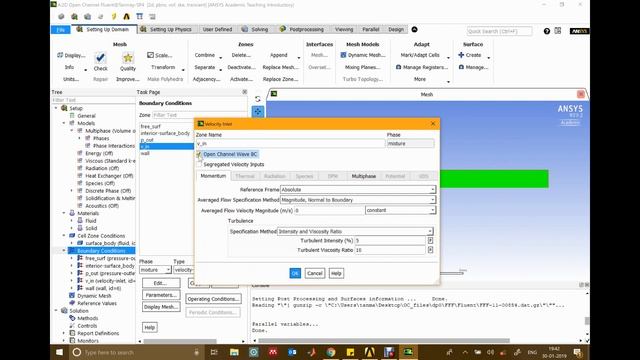Screen dimensions: 640x360
Task: Click Create surface in ribbon
Action: (469, 55)
